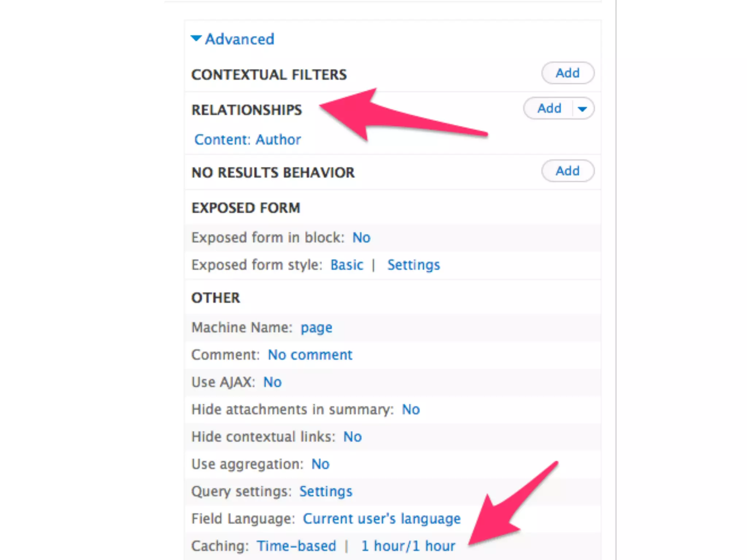Open Time-based caching type
Viewport: 747px width, 560px height.
(296, 546)
